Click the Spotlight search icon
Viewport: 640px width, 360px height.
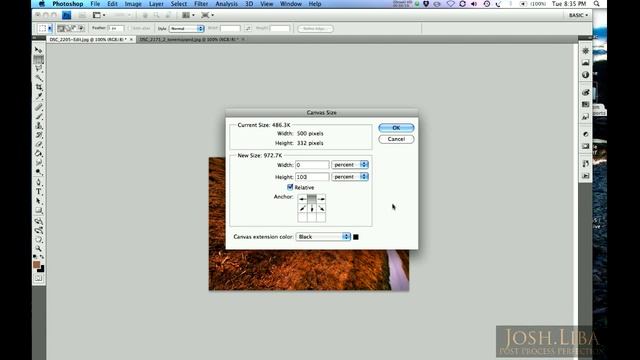[597, 4]
